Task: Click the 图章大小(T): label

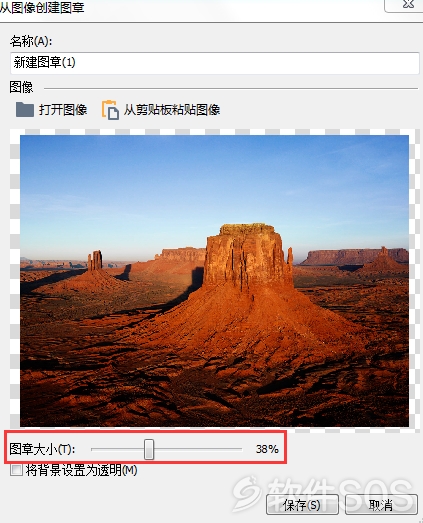Action: tap(42, 449)
